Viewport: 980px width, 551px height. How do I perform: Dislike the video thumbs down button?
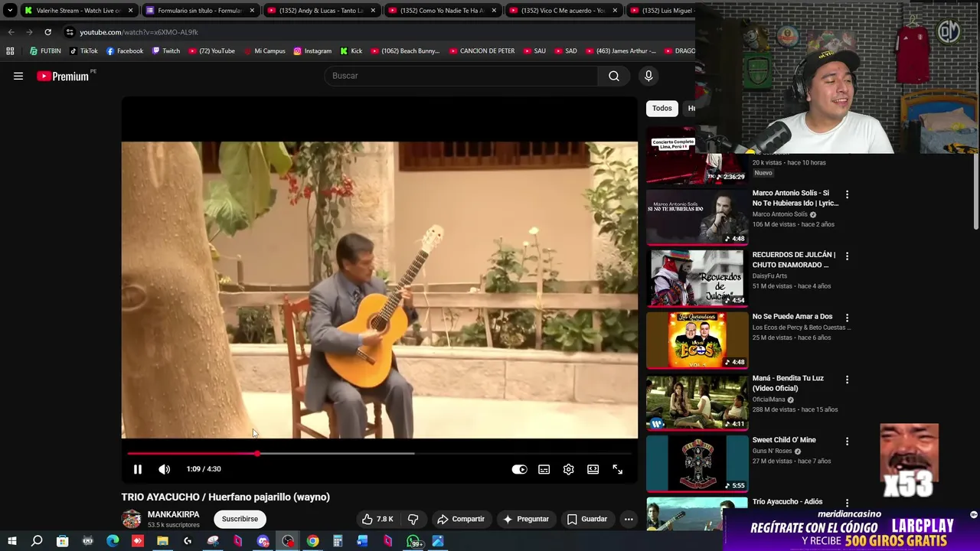pyautogui.click(x=413, y=519)
